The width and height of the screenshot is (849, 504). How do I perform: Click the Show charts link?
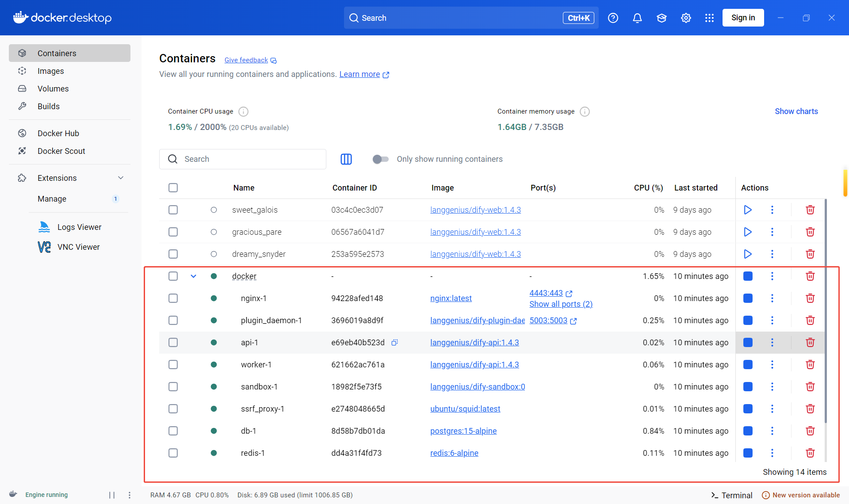pos(796,111)
